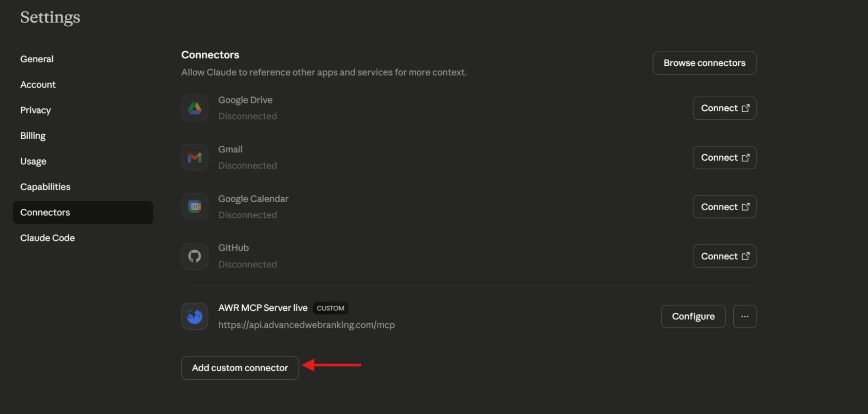The image size is (868, 414).
Task: Click the AWR MCP Server globe icon
Action: [x=194, y=316]
